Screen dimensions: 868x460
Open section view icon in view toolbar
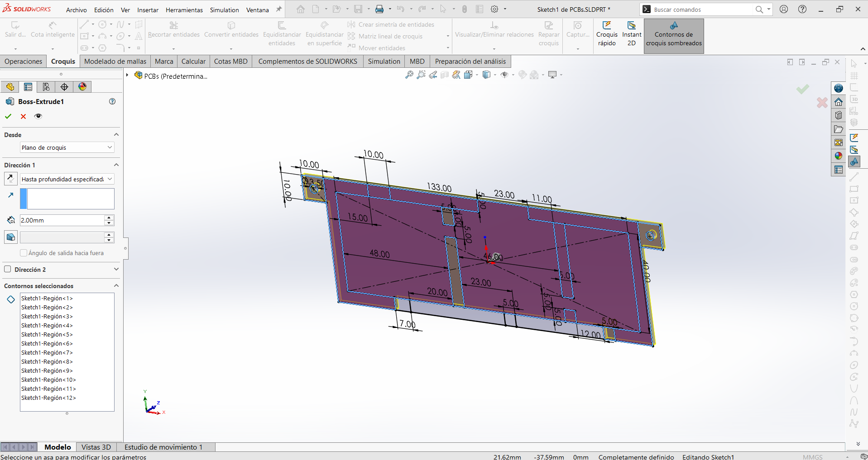(x=445, y=75)
